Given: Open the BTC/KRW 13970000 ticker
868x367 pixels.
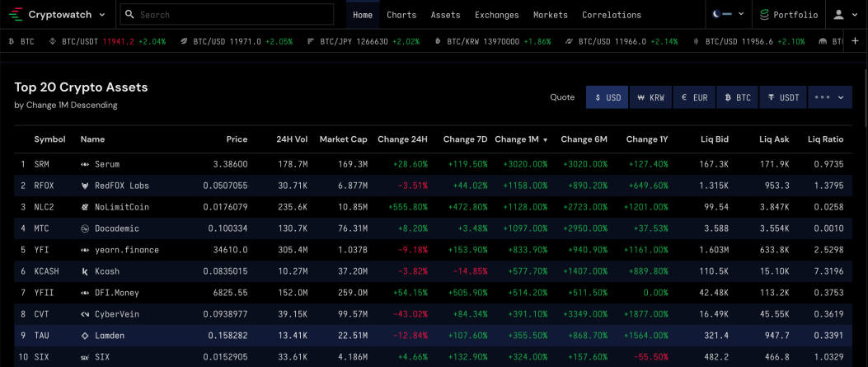Looking at the screenshot, I should (493, 41).
